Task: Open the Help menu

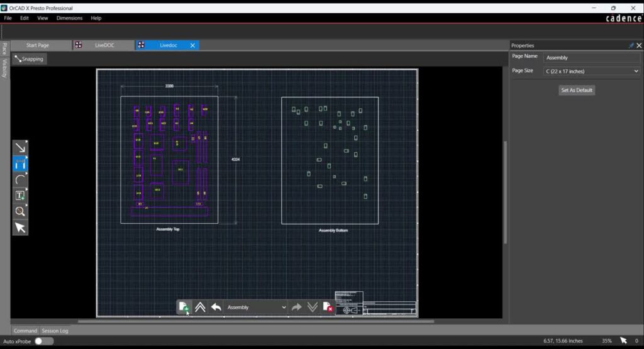Action: [x=96, y=18]
